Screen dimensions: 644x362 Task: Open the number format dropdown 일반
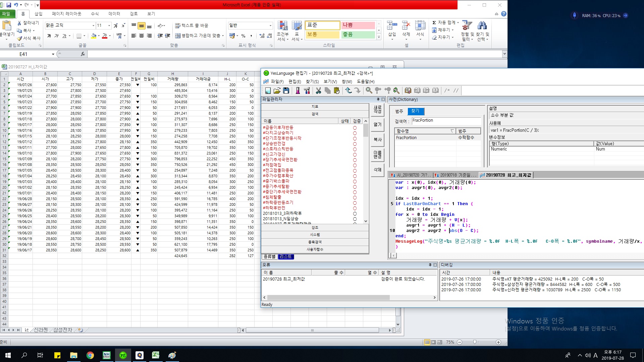(270, 25)
